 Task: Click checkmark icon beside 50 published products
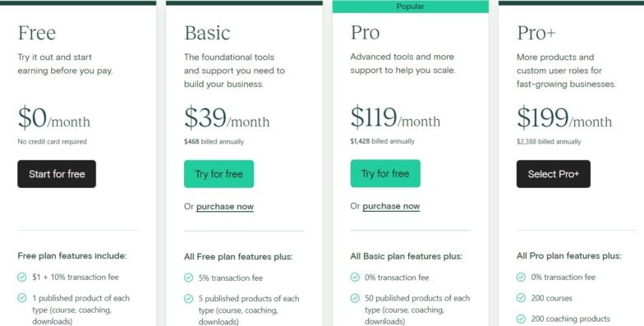tap(355, 299)
